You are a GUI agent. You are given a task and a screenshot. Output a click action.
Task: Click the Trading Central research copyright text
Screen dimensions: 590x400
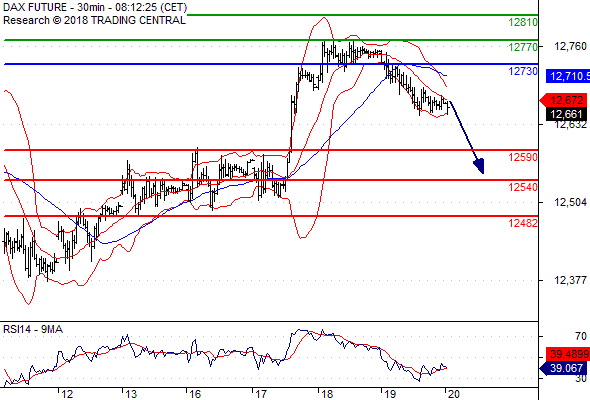[94, 20]
